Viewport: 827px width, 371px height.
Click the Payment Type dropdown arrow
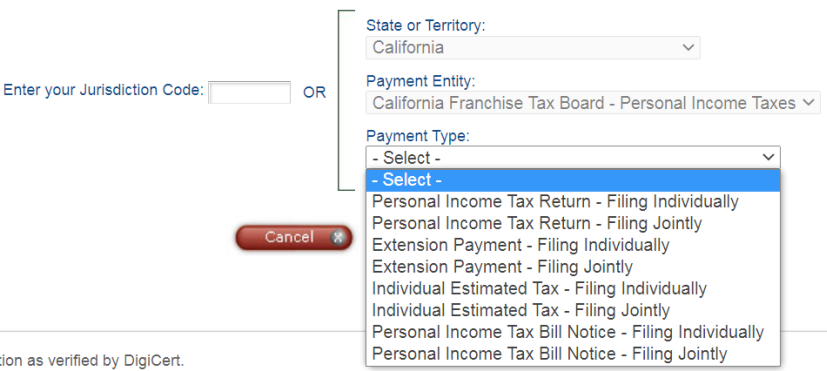click(768, 157)
